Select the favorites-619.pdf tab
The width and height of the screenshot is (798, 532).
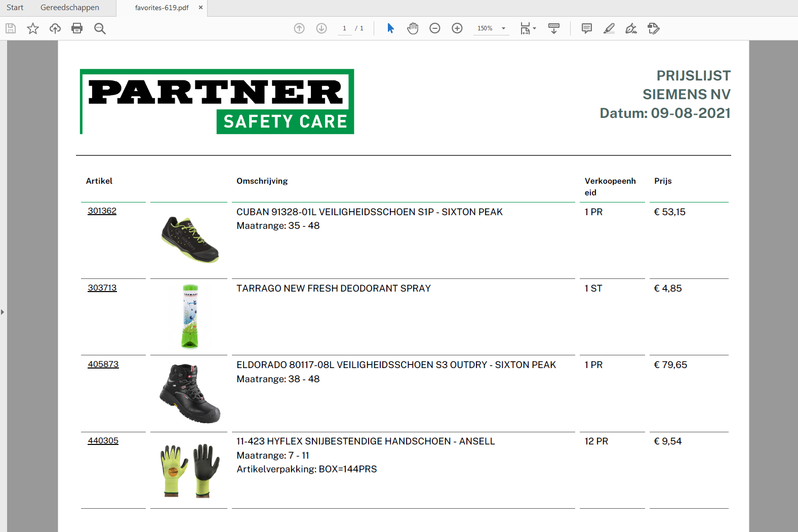tap(162, 8)
